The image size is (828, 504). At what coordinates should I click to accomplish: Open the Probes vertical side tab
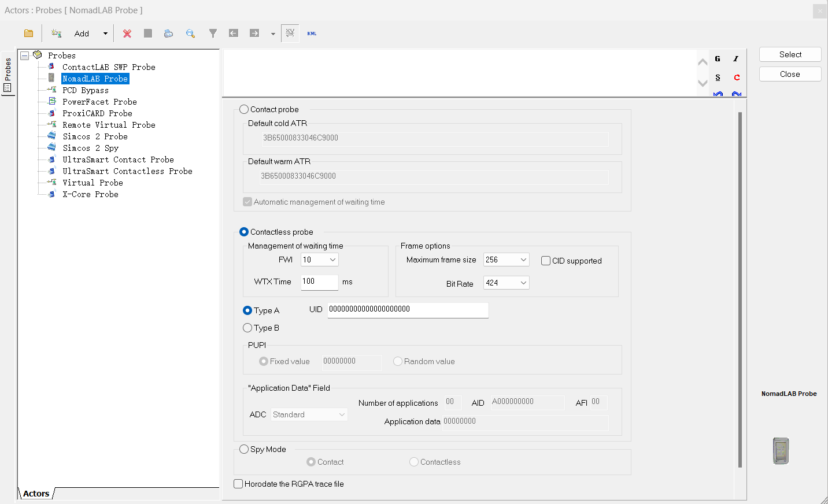click(8, 74)
